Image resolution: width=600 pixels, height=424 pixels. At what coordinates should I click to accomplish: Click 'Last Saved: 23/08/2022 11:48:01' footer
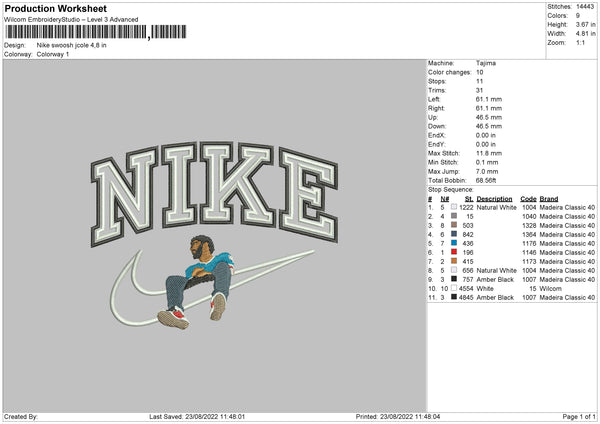[197, 416]
